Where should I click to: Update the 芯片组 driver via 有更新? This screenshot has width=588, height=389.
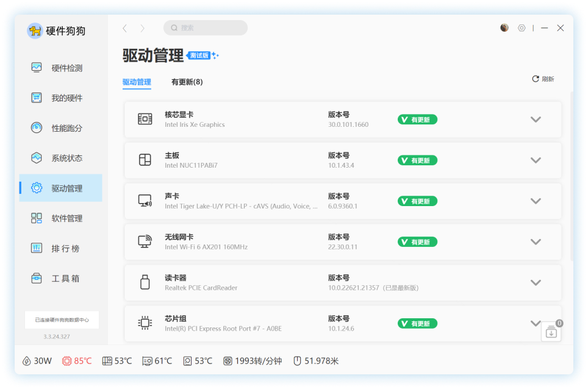click(x=417, y=323)
